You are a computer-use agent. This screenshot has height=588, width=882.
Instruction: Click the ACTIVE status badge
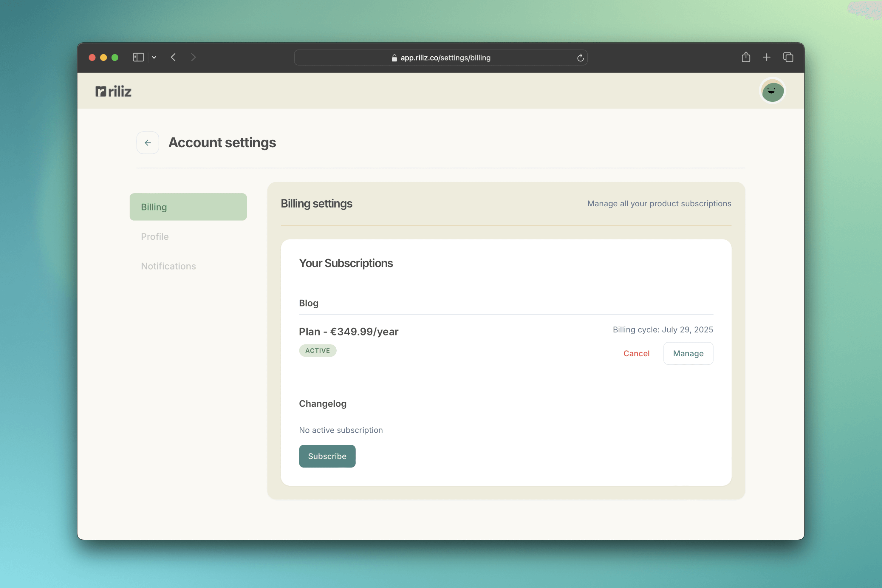click(x=317, y=351)
